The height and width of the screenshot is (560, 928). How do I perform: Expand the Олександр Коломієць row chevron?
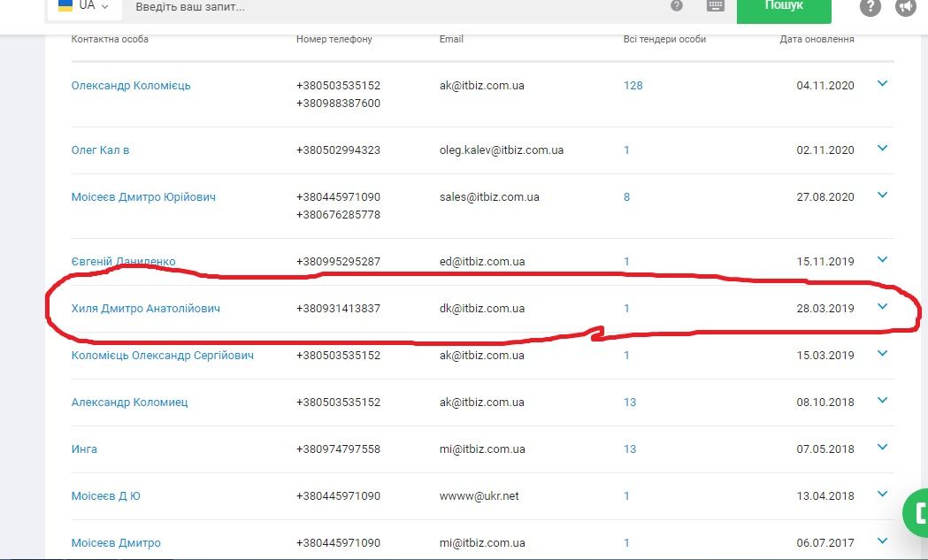pyautogui.click(x=882, y=84)
